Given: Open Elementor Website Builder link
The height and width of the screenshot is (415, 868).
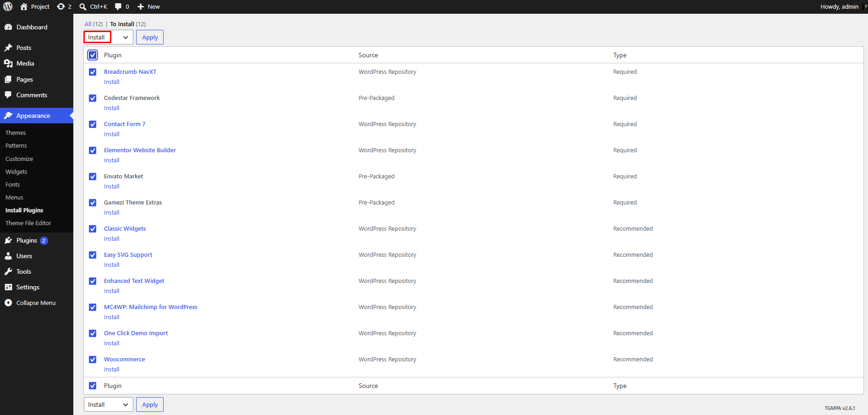Looking at the screenshot, I should [140, 150].
